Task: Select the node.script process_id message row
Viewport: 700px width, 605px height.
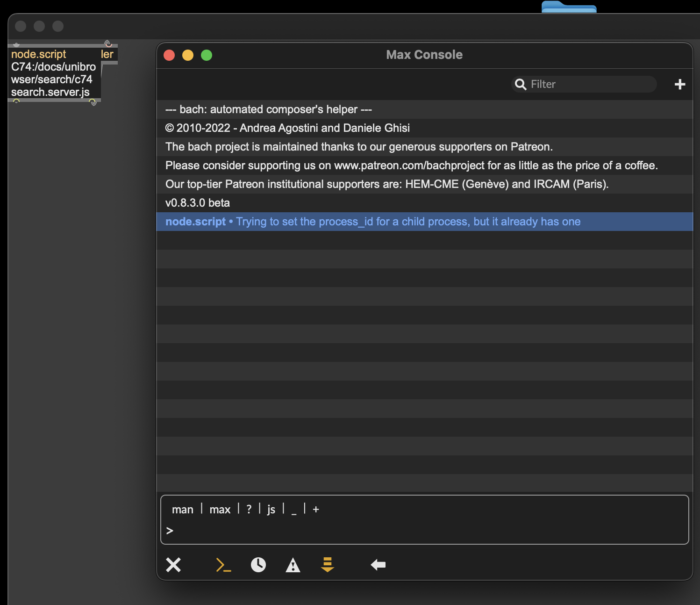Action: [x=425, y=222]
